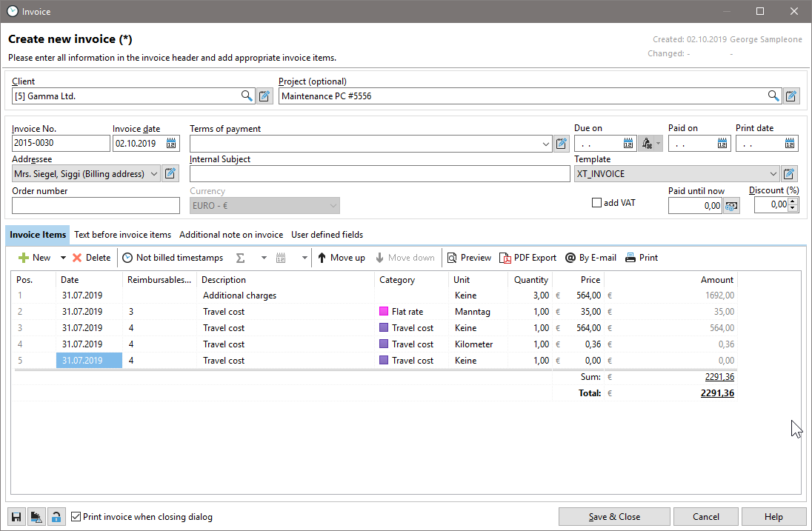Click the pink Flat rate color swatch
812x531 pixels.
(384, 312)
